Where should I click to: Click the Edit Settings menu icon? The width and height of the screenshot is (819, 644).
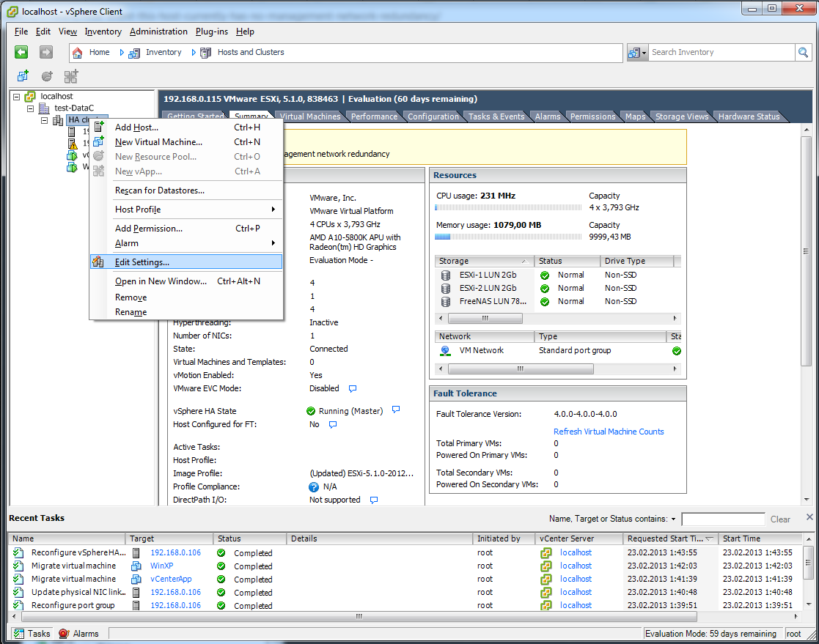(x=98, y=262)
